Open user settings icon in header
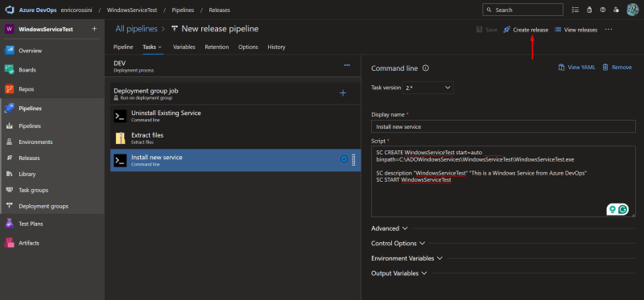This screenshot has height=300, width=644. click(x=616, y=10)
